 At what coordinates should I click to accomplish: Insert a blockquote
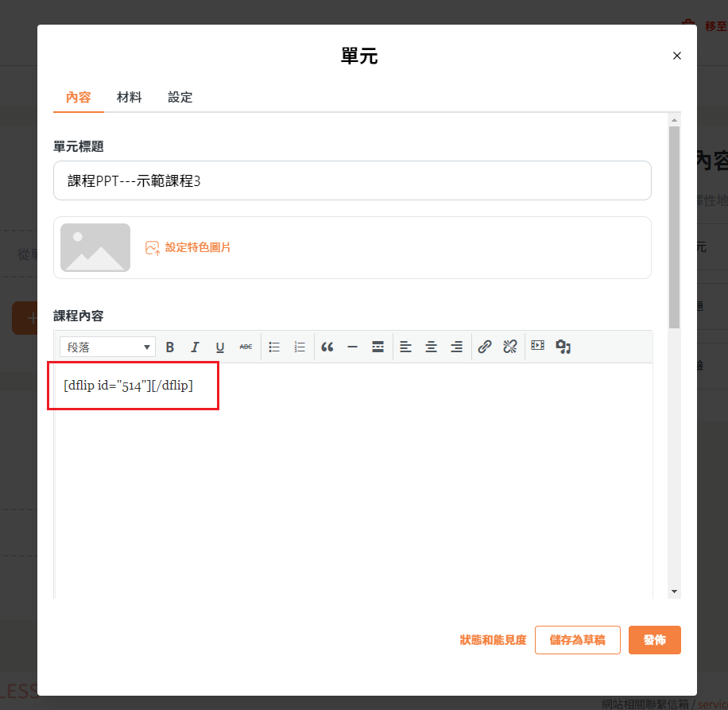coord(327,347)
